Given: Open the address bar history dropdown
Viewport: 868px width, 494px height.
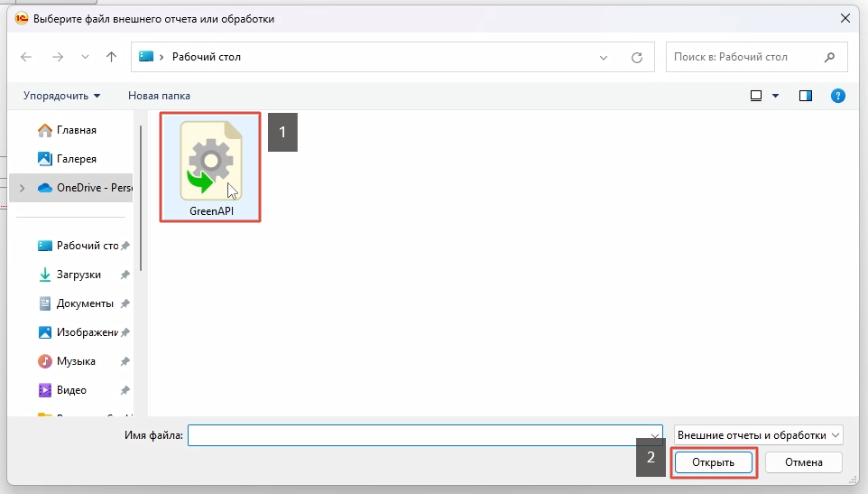Looking at the screenshot, I should click(x=605, y=57).
